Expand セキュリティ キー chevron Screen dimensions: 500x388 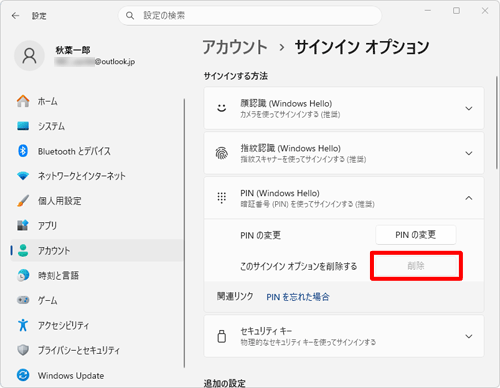pyautogui.click(x=469, y=336)
